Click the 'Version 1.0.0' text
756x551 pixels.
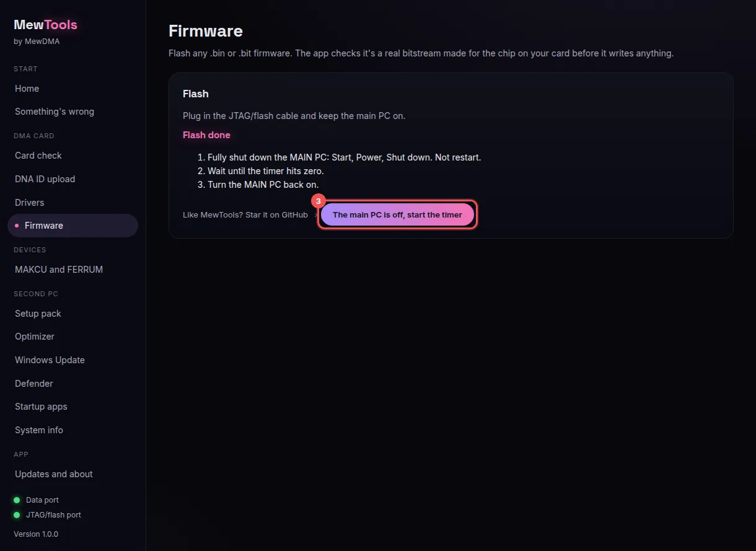(36, 534)
